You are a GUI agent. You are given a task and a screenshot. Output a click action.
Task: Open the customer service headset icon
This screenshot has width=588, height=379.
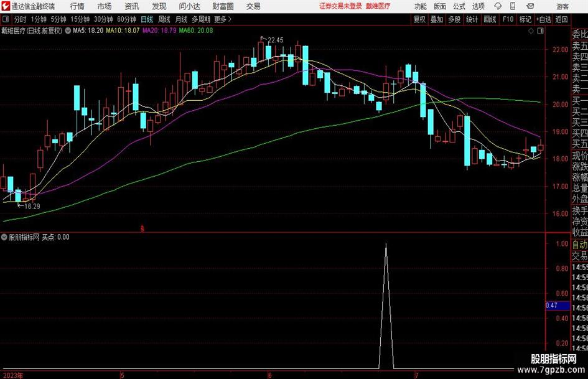[x=498, y=6]
